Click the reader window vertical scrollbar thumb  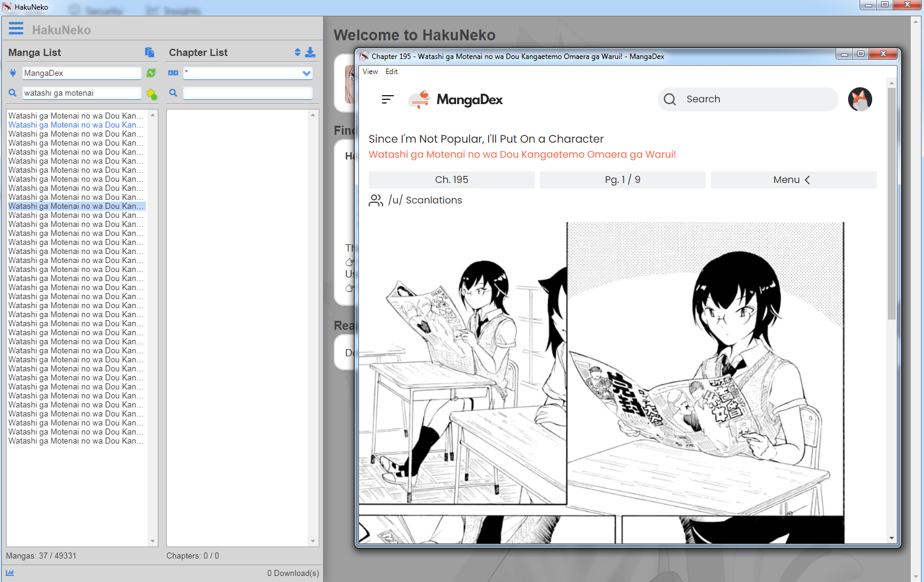coord(891,203)
